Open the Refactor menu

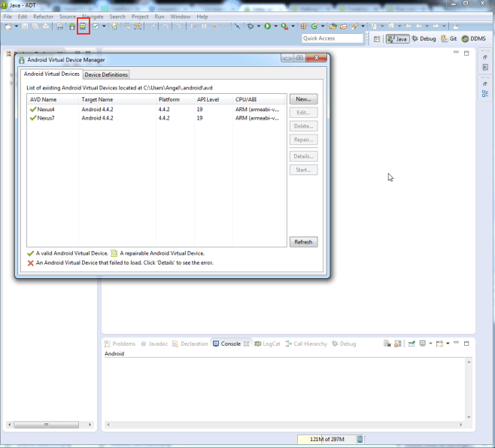point(43,16)
